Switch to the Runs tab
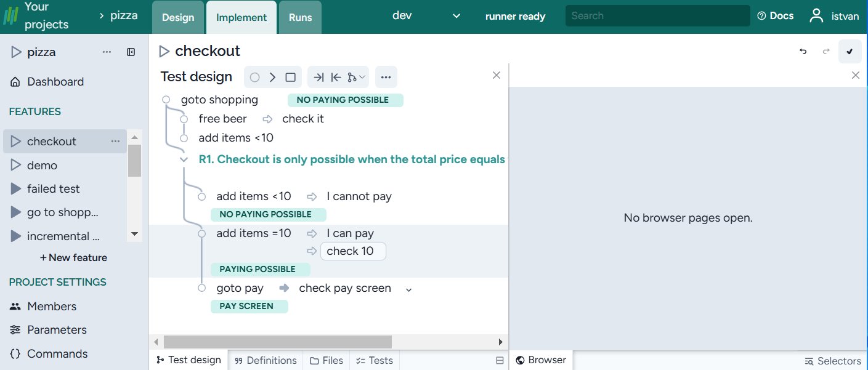 (300, 17)
